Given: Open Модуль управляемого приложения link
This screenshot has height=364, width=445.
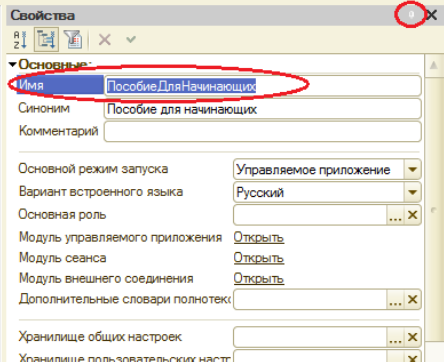Looking at the screenshot, I should [x=259, y=237].
